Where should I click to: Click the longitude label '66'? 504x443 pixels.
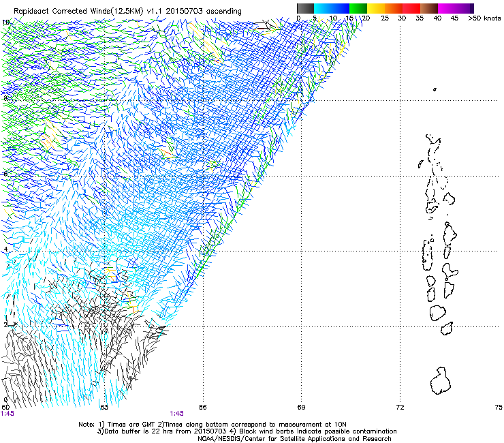point(202,408)
